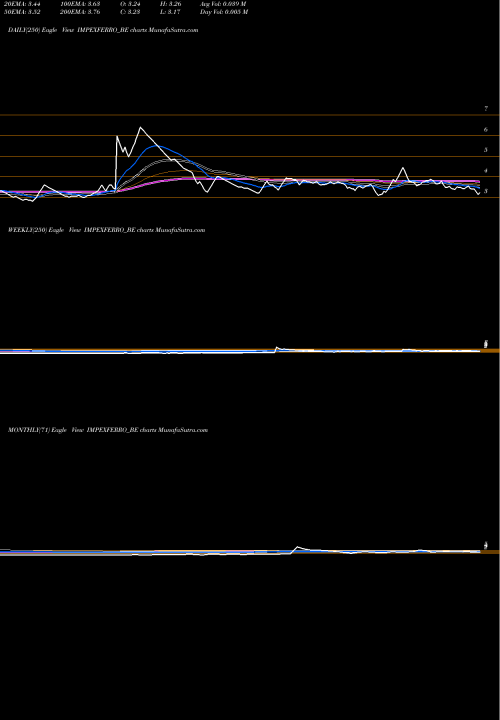Click the price axis label 3

[486, 191]
